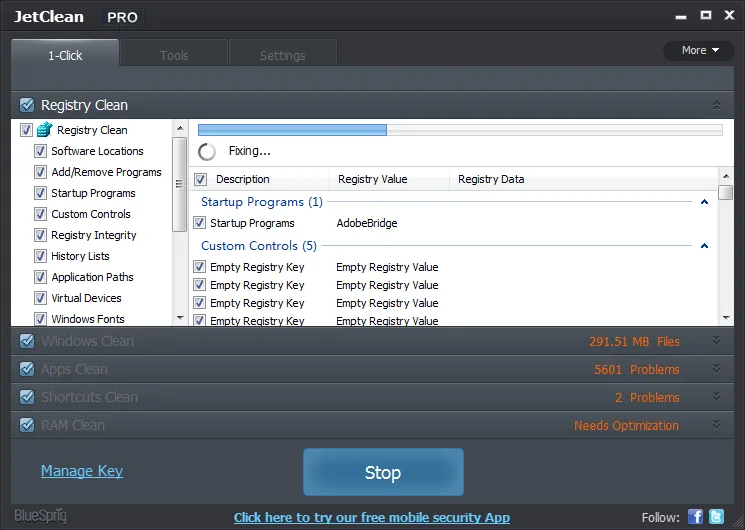
Task: Click the Registry Clean tree icon
Action: (44, 129)
